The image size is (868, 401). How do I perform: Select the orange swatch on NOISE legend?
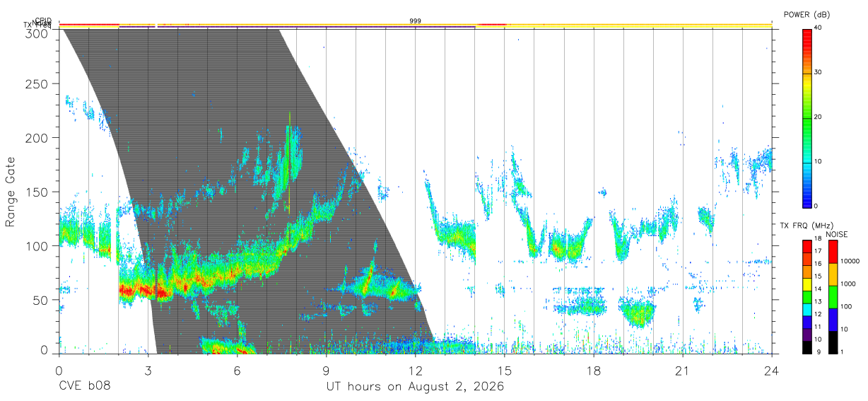coord(833,274)
